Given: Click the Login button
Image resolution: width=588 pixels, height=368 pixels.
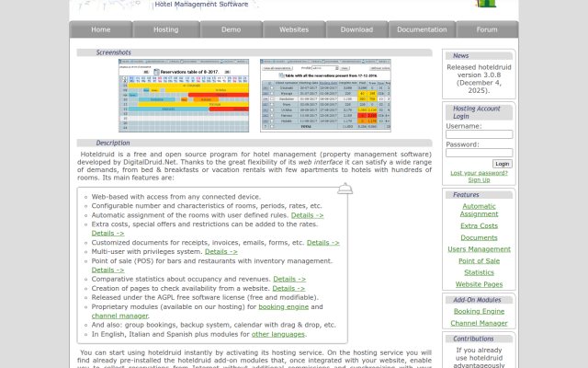Looking at the screenshot, I should [x=503, y=164].
